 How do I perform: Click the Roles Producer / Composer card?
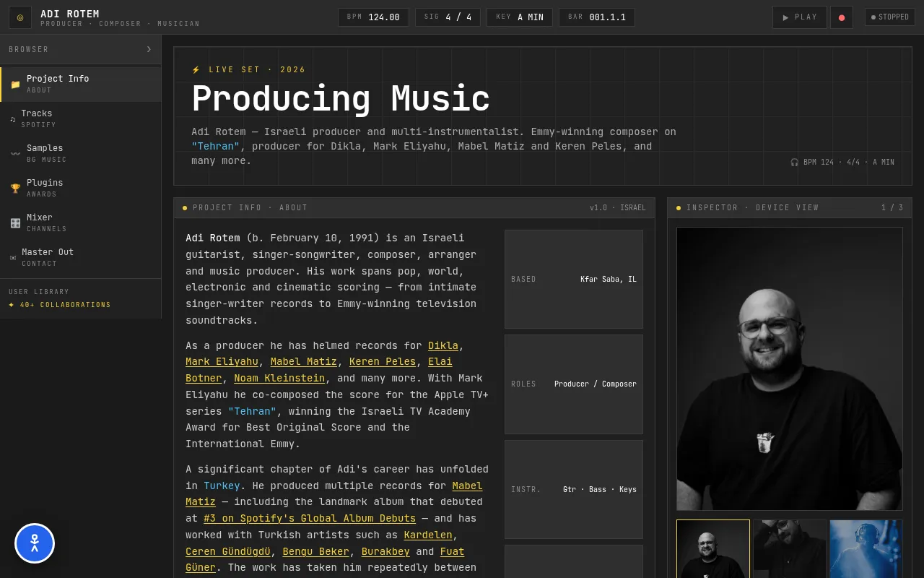tap(574, 384)
